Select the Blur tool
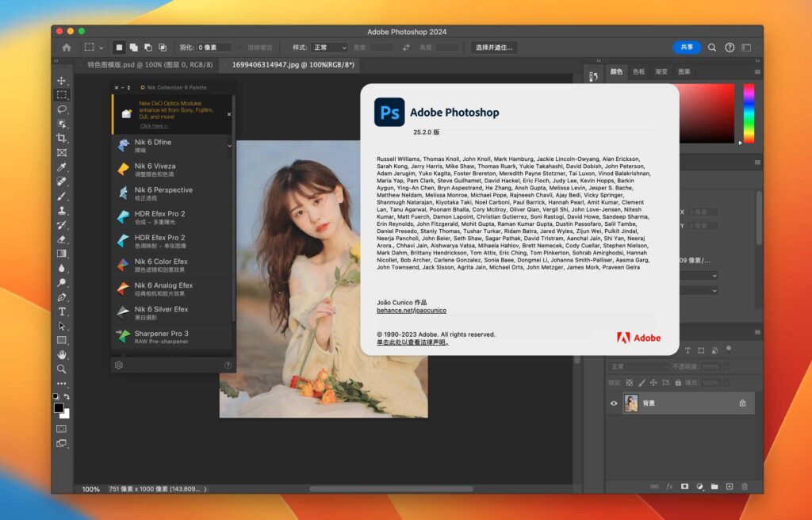The image size is (812, 520). (62, 268)
